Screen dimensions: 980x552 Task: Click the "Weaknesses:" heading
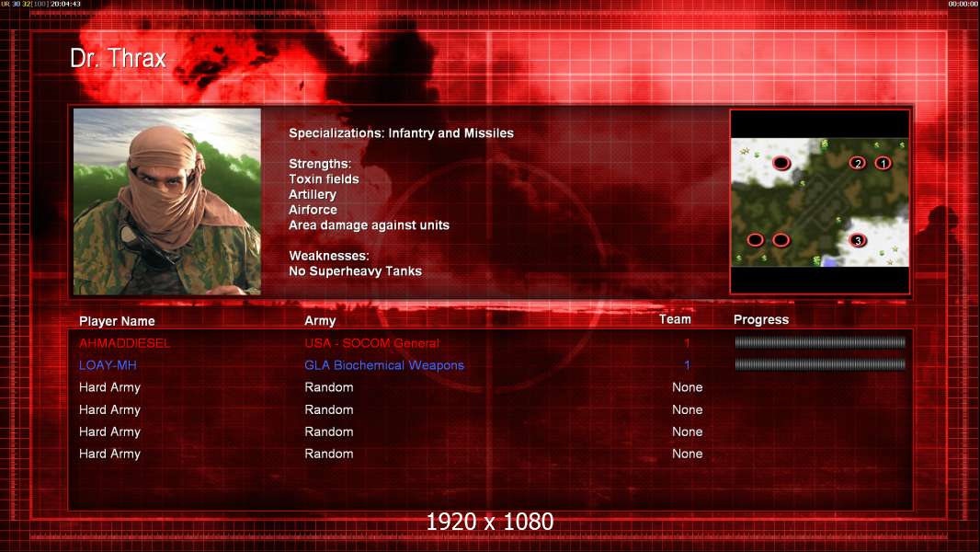click(x=329, y=256)
